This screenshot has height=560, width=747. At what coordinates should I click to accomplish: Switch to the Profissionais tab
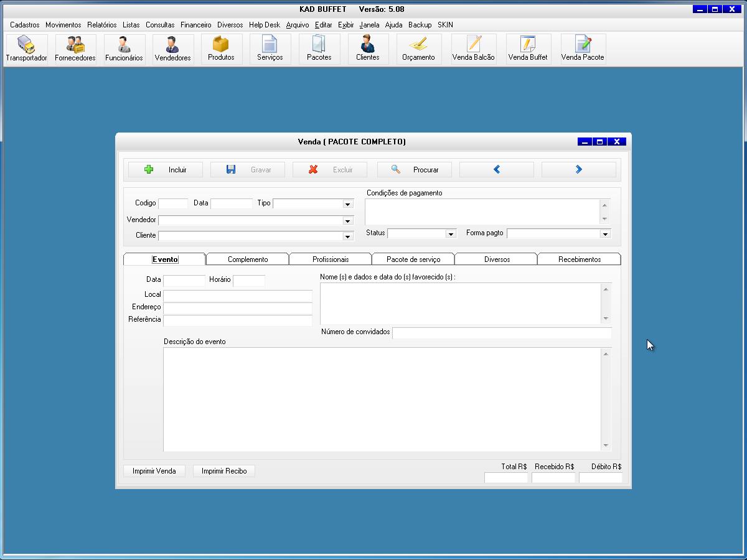pyautogui.click(x=330, y=259)
